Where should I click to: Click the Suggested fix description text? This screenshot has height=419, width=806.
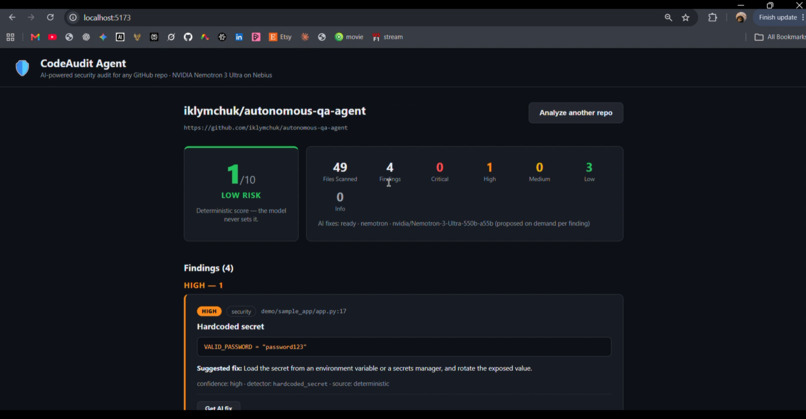click(x=364, y=368)
